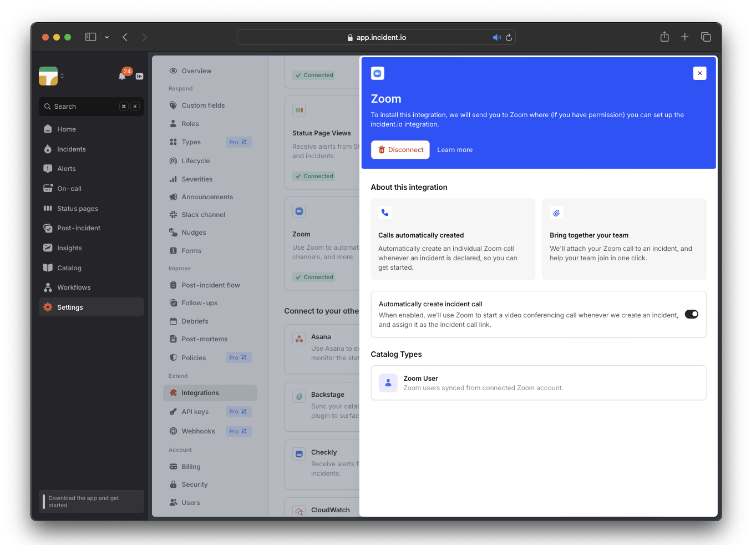Open Users settings

210,503
